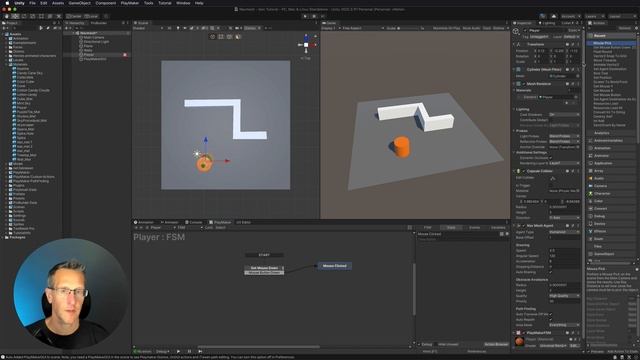Image resolution: width=640 pixels, height=360 pixels.
Task: Click the Action Browser button
Action: tap(496, 344)
